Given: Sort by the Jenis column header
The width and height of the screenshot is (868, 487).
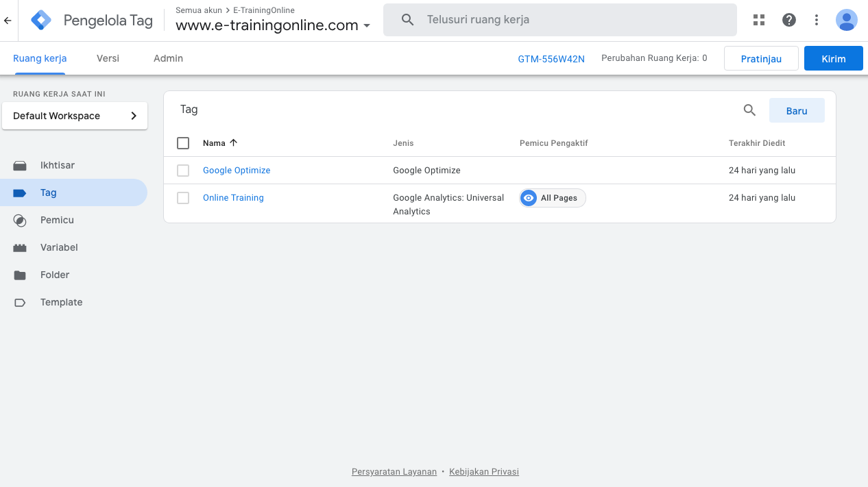Looking at the screenshot, I should pos(403,143).
